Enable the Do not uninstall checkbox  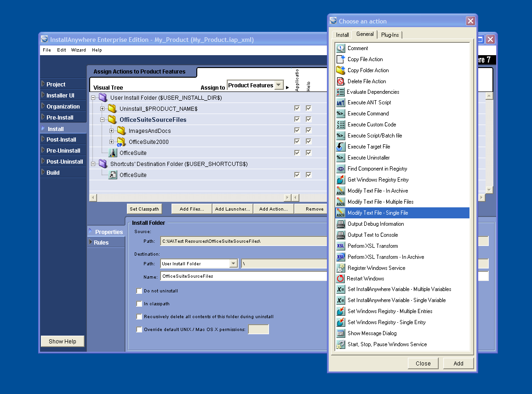139,291
